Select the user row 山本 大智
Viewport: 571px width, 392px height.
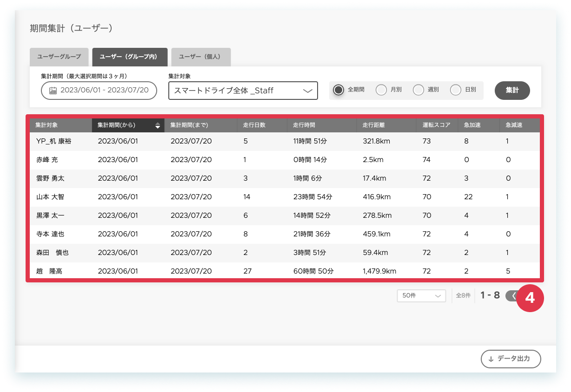[x=285, y=197]
